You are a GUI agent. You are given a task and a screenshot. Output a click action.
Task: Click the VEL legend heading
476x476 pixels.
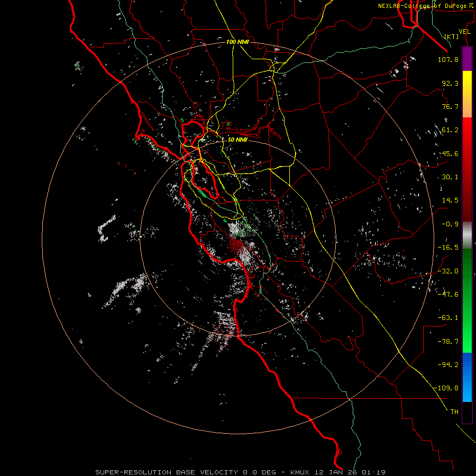(464, 32)
